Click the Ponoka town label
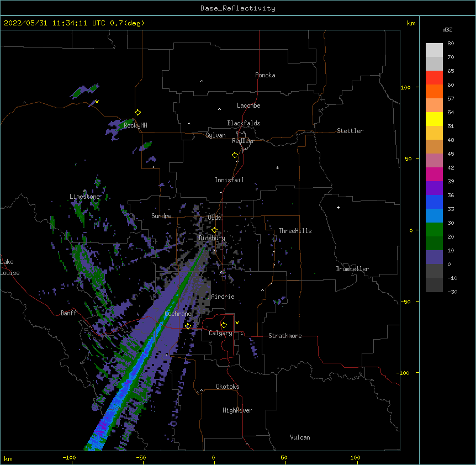This screenshot has height=465, width=476. [x=265, y=75]
